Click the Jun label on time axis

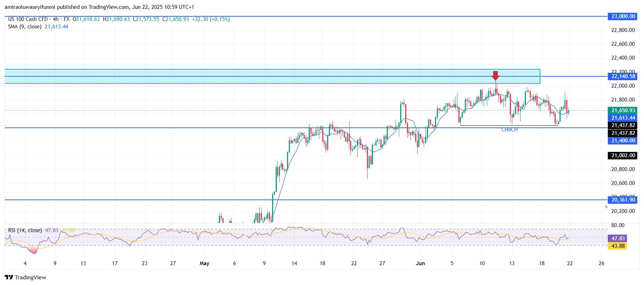(x=420, y=263)
